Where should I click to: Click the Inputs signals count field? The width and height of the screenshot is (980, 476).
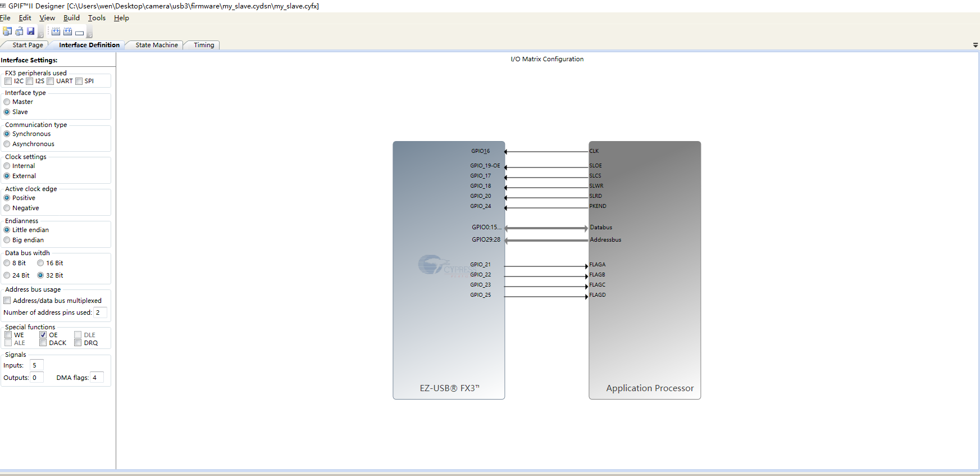37,366
